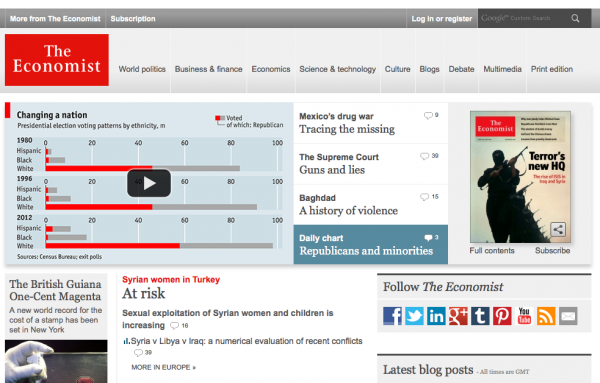Viewport: 600px width, 383px height.
Task: Open the World politics menu
Action: pyautogui.click(x=142, y=69)
